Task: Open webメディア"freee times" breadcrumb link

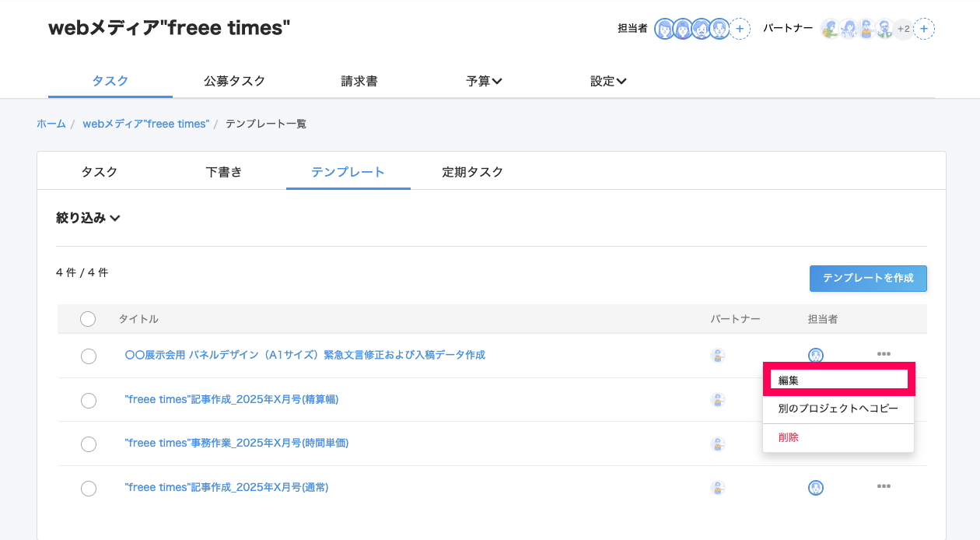Action: pos(146,124)
